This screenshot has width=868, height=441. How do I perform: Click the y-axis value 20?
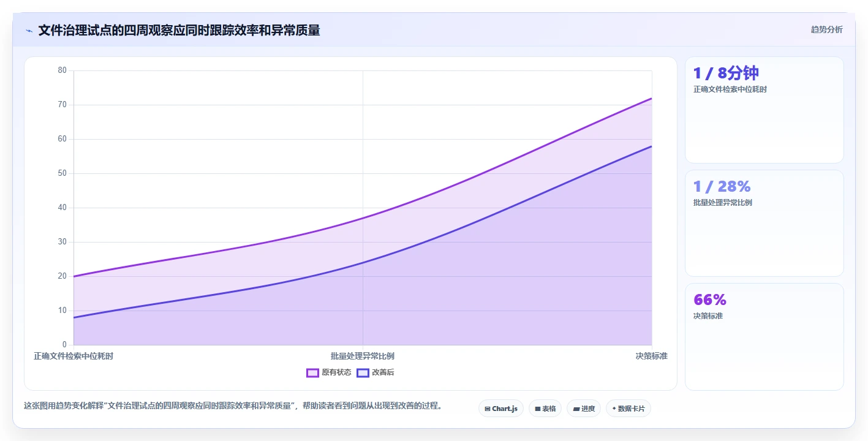tap(62, 276)
